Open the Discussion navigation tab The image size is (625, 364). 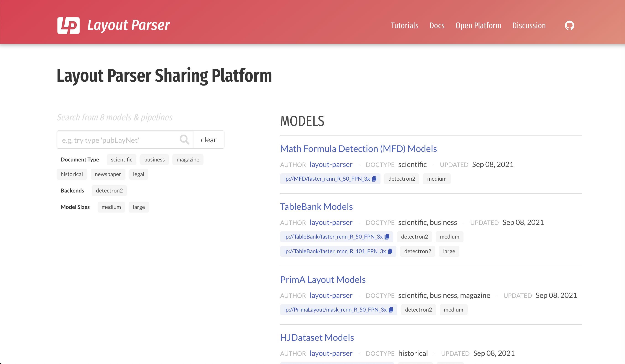click(x=529, y=25)
